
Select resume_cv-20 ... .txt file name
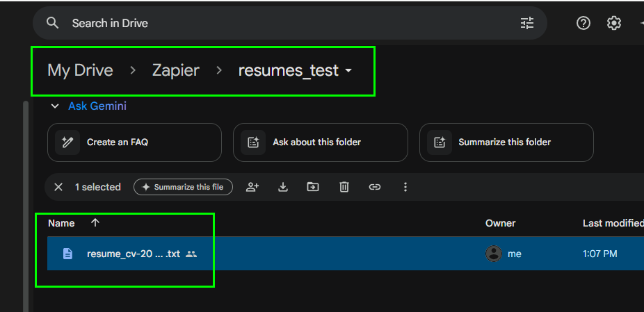point(134,254)
